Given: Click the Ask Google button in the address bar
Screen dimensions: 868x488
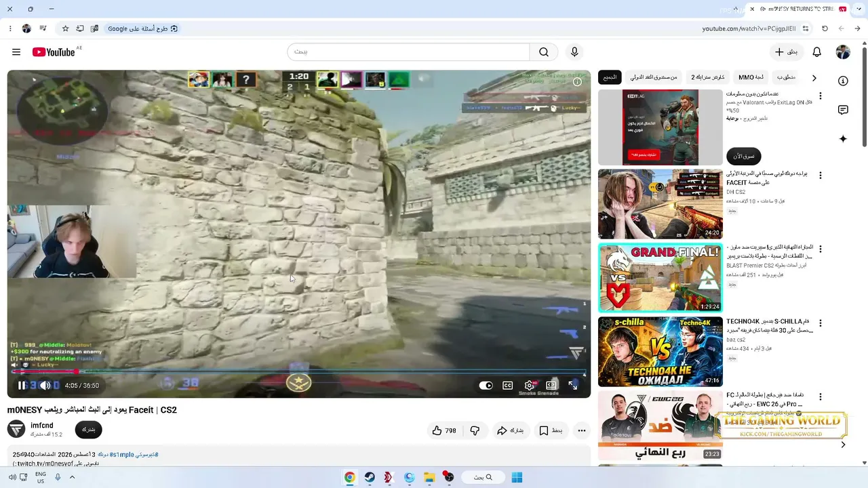Looking at the screenshot, I should tap(142, 28).
